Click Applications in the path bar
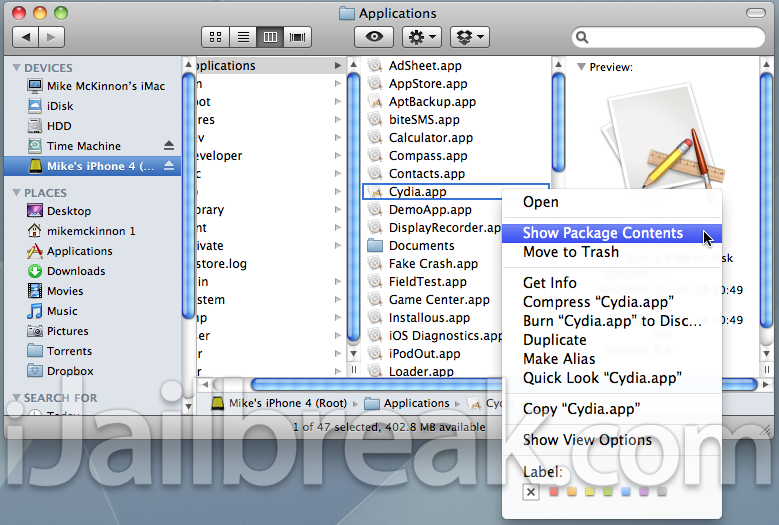Image resolution: width=779 pixels, height=525 pixels. [407, 403]
